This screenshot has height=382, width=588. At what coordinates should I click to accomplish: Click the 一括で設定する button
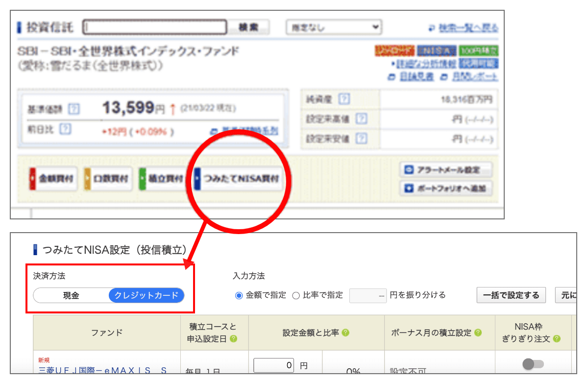pyautogui.click(x=511, y=295)
